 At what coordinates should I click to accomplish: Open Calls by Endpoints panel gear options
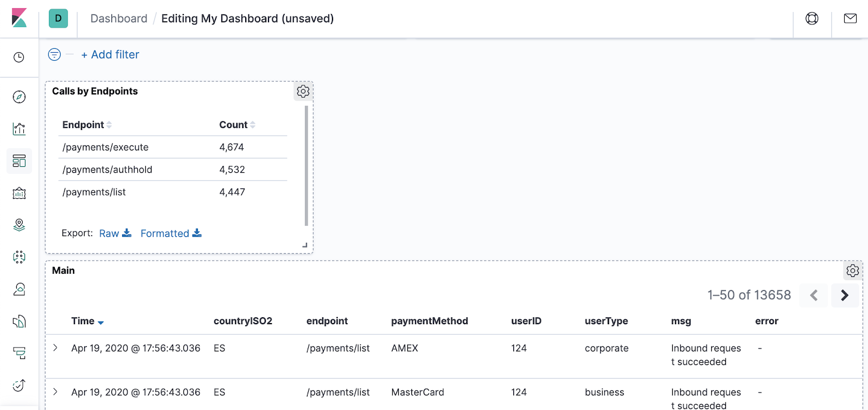[x=303, y=91]
